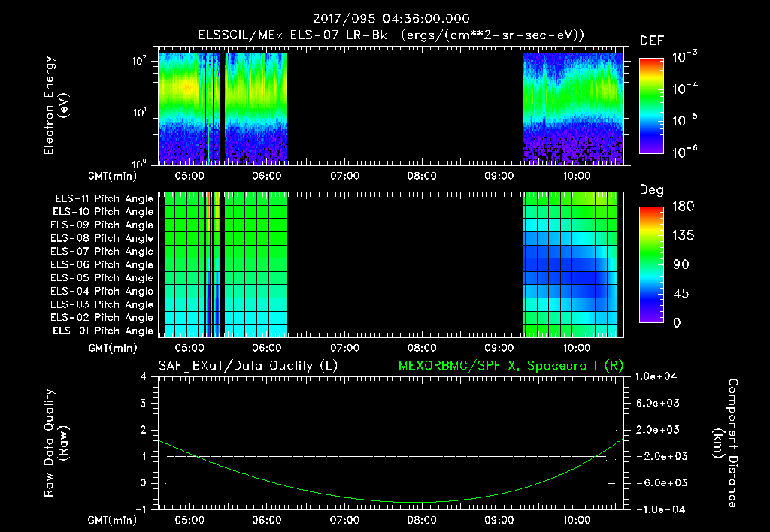
Task: Click the Deg colorbar label
Action: (x=651, y=190)
